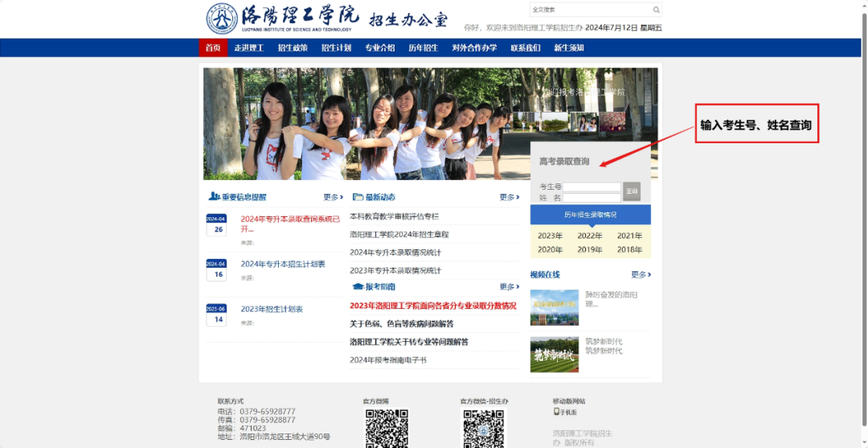Click the 2024-04 16 date badge

tap(216, 269)
